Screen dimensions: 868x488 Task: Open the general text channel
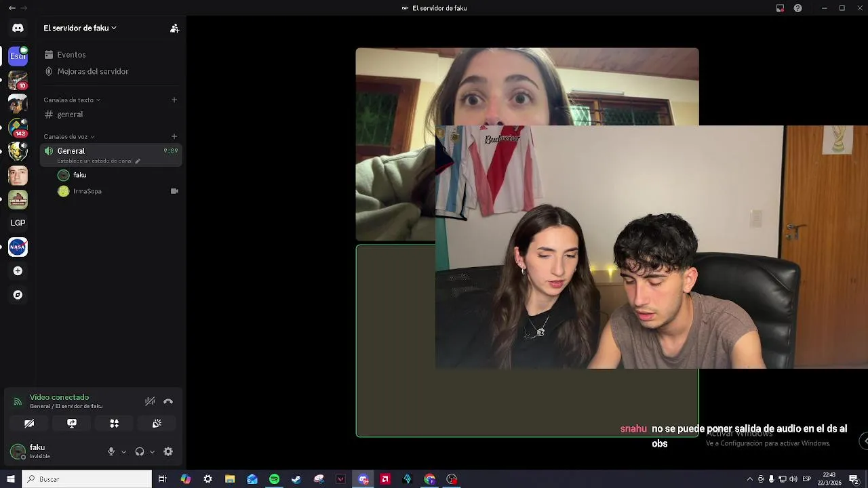click(112, 115)
